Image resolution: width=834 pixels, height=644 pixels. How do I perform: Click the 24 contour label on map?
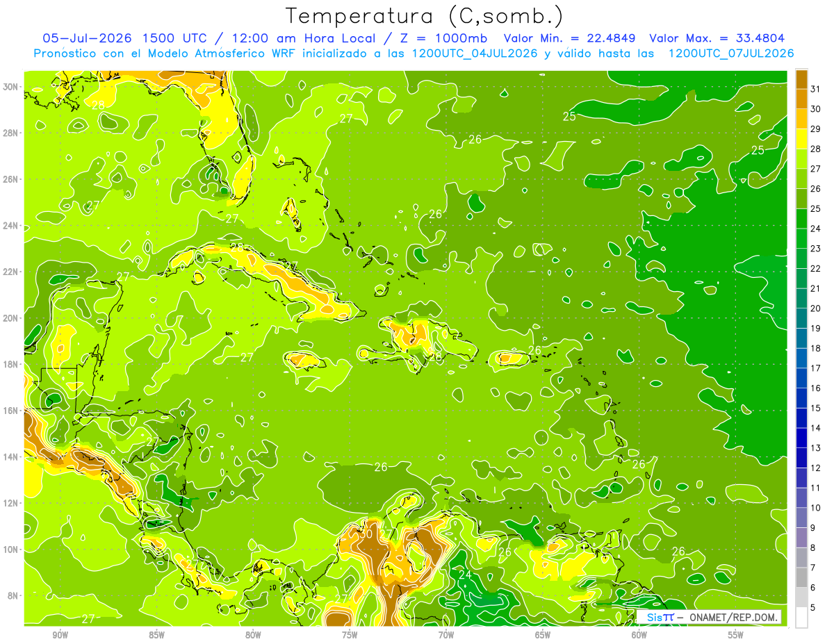(x=465, y=575)
